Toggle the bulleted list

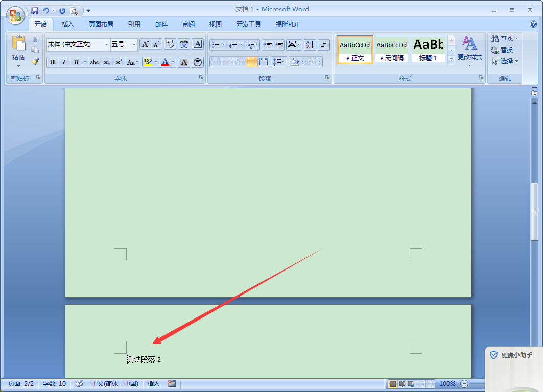click(x=215, y=44)
